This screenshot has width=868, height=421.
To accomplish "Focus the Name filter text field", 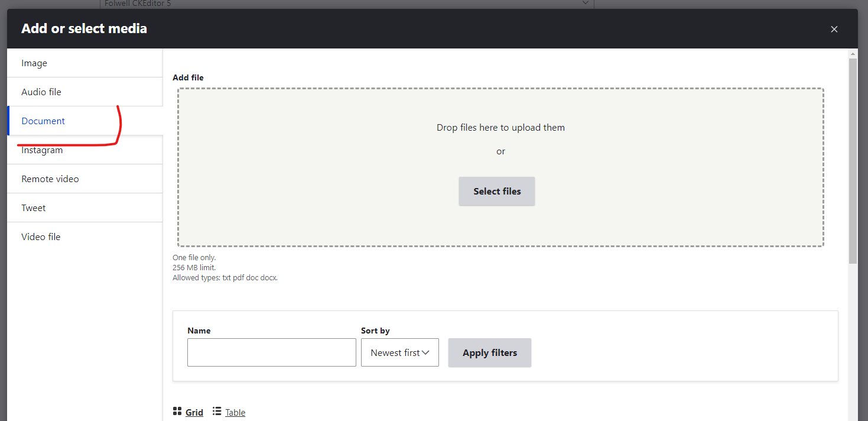I will (271, 353).
